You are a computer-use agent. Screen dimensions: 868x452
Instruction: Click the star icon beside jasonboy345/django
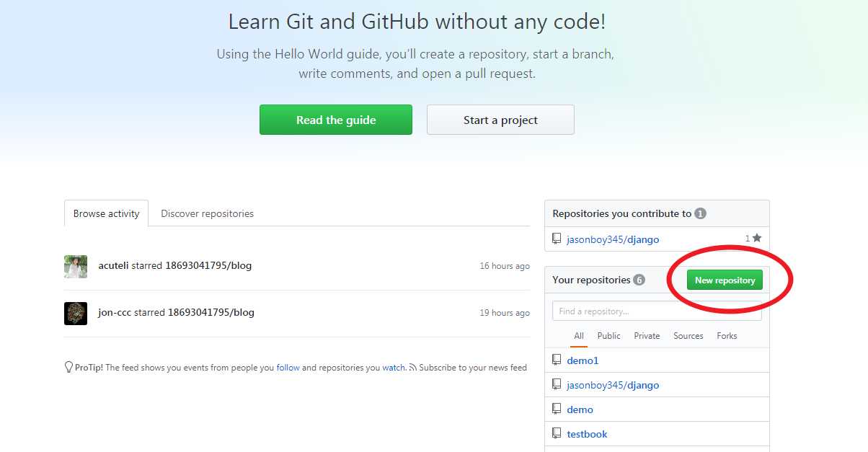pos(757,238)
